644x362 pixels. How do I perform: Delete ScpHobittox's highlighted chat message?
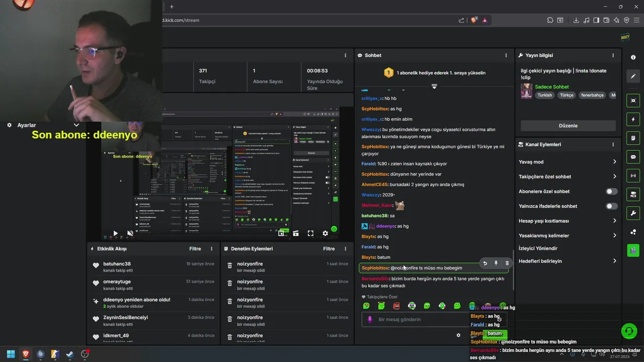point(507,263)
